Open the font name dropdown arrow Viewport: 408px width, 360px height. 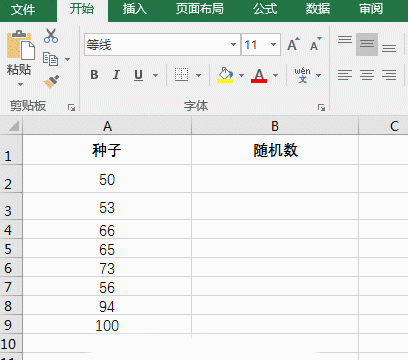click(233, 44)
